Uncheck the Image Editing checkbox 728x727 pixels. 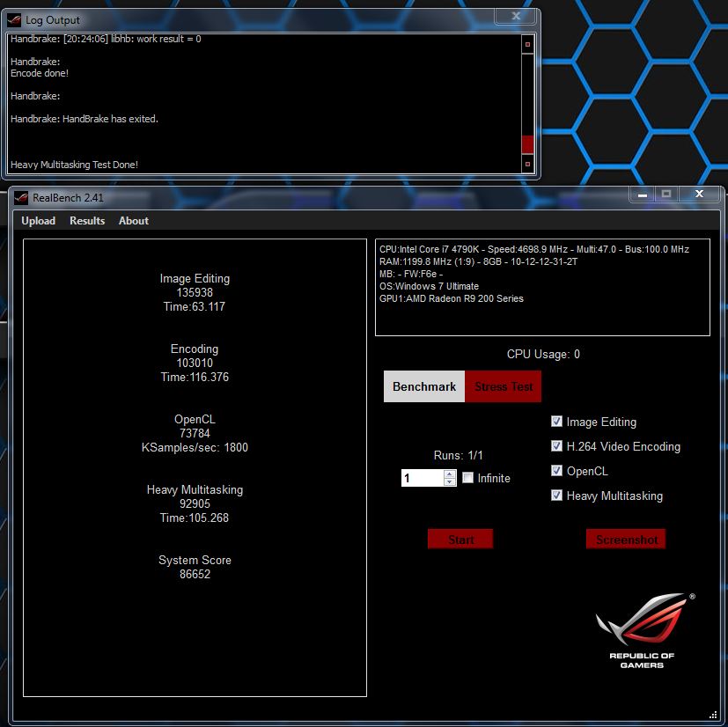(x=556, y=422)
